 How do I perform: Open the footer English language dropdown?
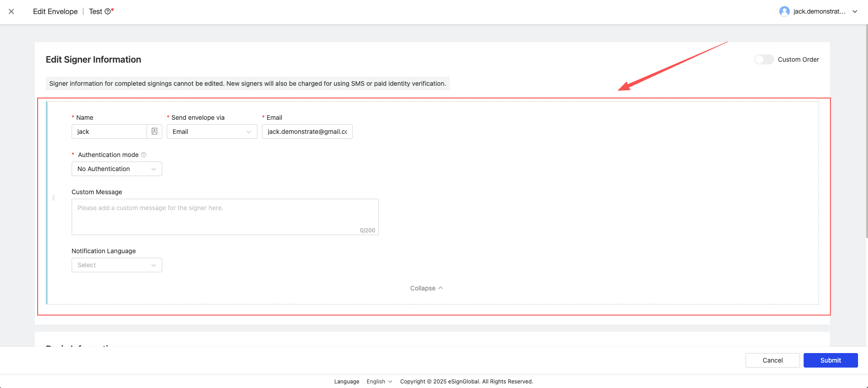click(x=379, y=382)
